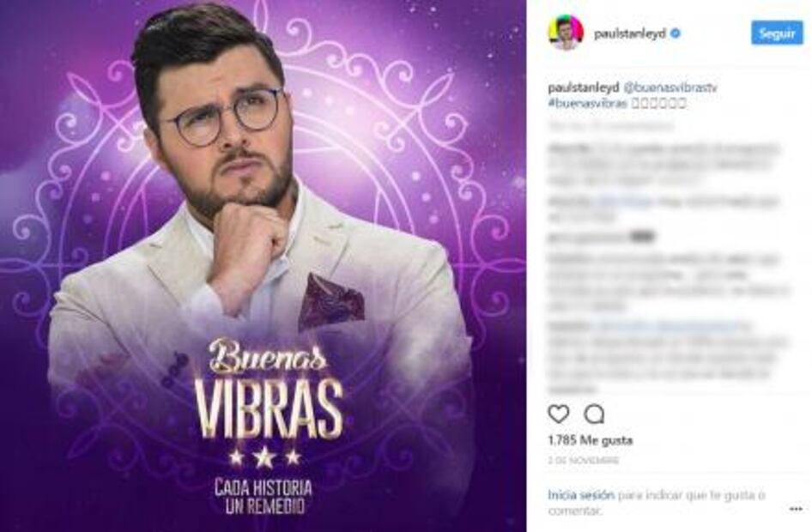The width and height of the screenshot is (812, 532).
Task: Open the paulstanleyd username in the caption
Action: (583, 88)
